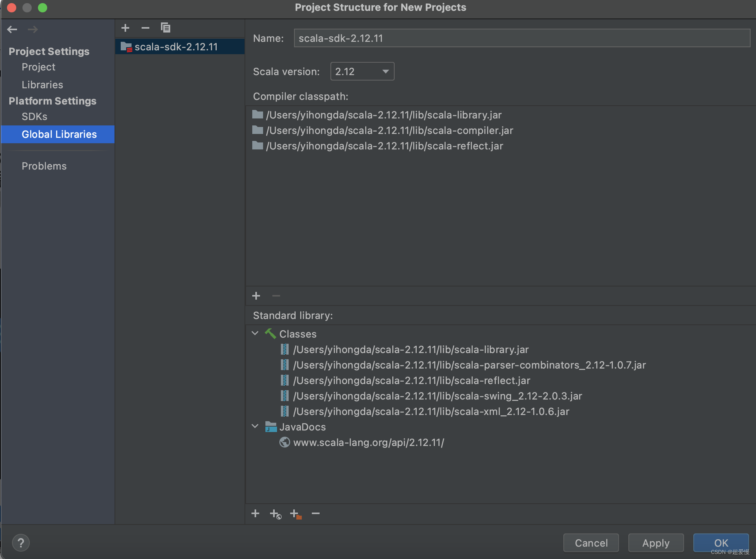Switch to the Libraries section

coord(42,85)
